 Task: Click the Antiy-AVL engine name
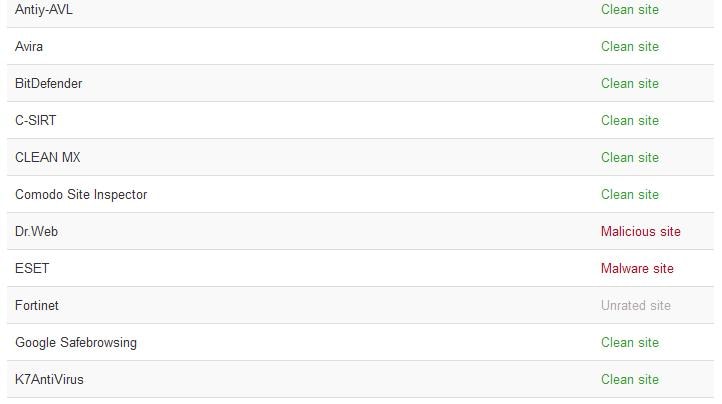pos(44,10)
